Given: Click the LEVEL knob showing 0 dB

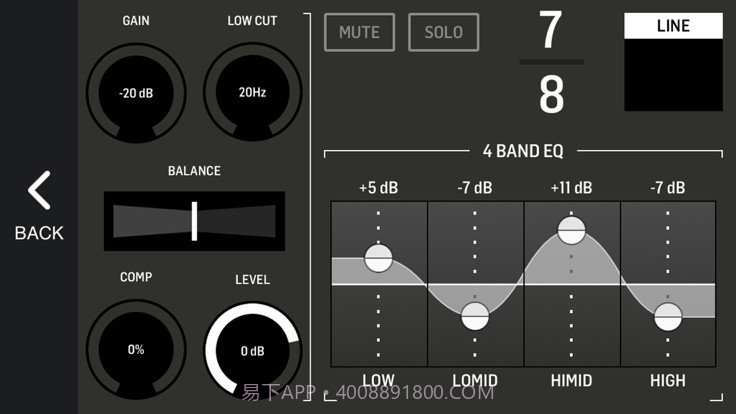Looking at the screenshot, I should point(252,350).
